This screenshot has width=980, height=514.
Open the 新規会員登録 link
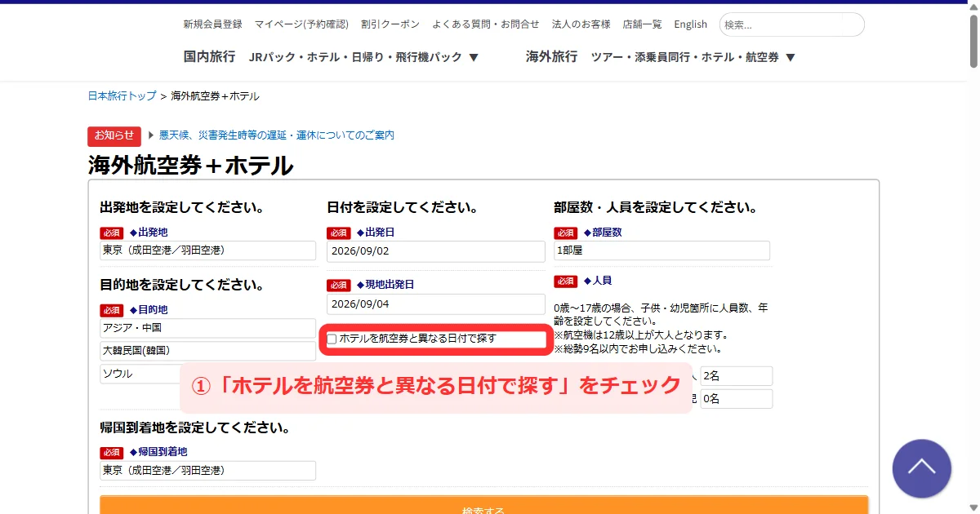[212, 24]
